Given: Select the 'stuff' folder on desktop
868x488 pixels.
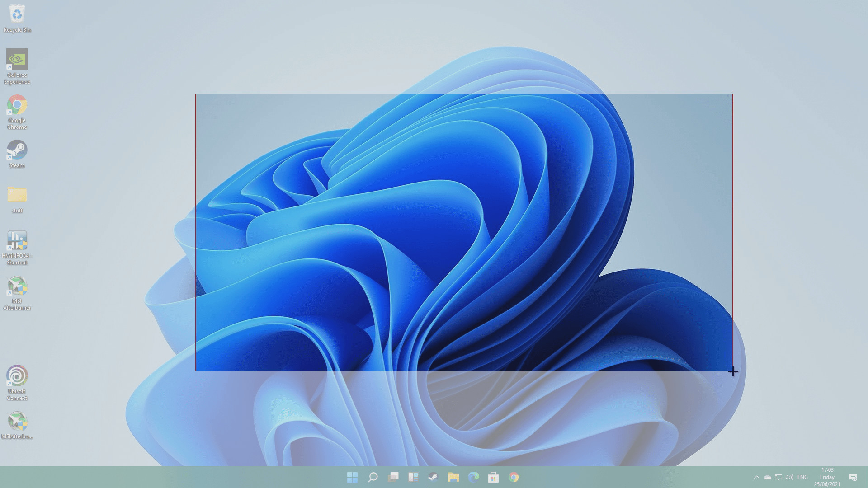Looking at the screenshot, I should (17, 199).
